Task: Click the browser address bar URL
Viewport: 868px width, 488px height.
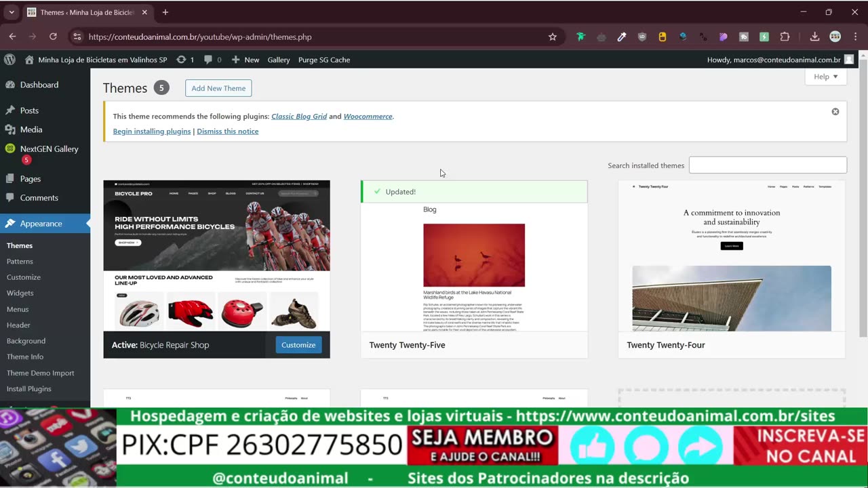Action: 200,37
